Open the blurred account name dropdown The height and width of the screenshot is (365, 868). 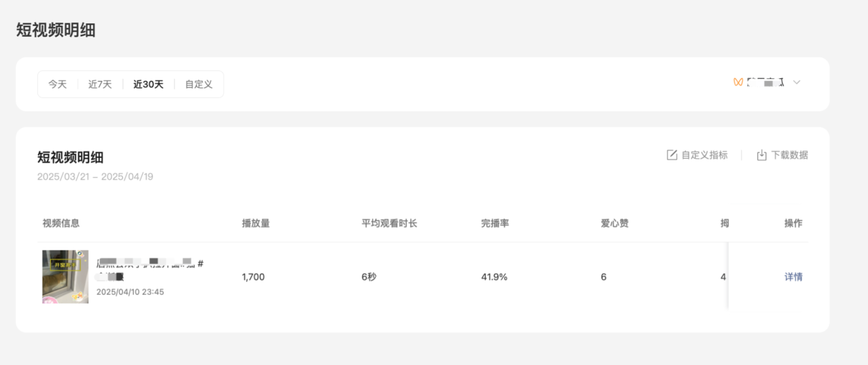765,83
